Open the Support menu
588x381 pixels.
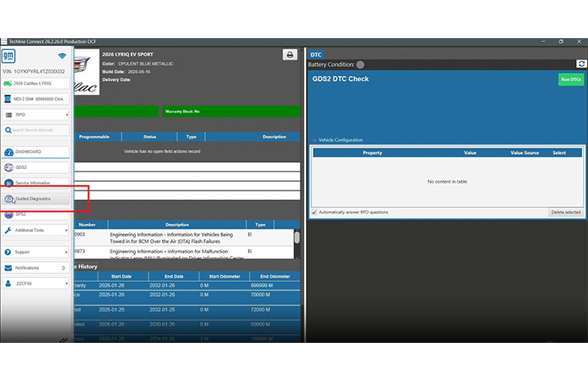click(36, 252)
